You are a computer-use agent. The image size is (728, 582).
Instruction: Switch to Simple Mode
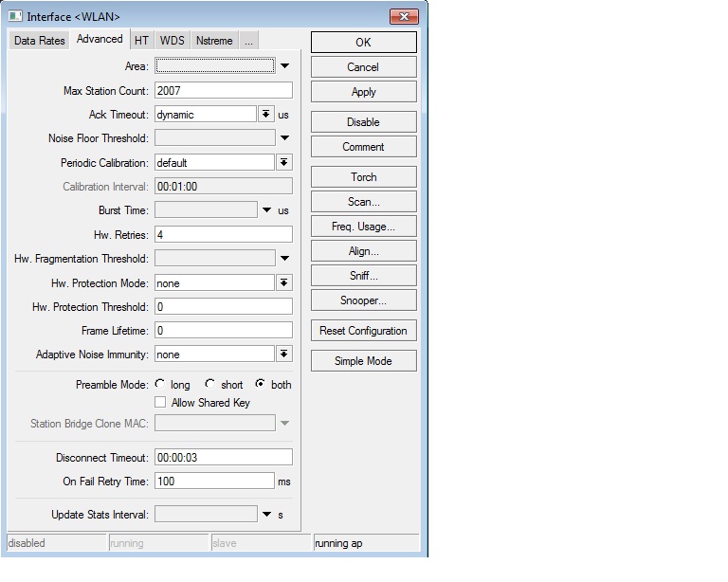[364, 360]
